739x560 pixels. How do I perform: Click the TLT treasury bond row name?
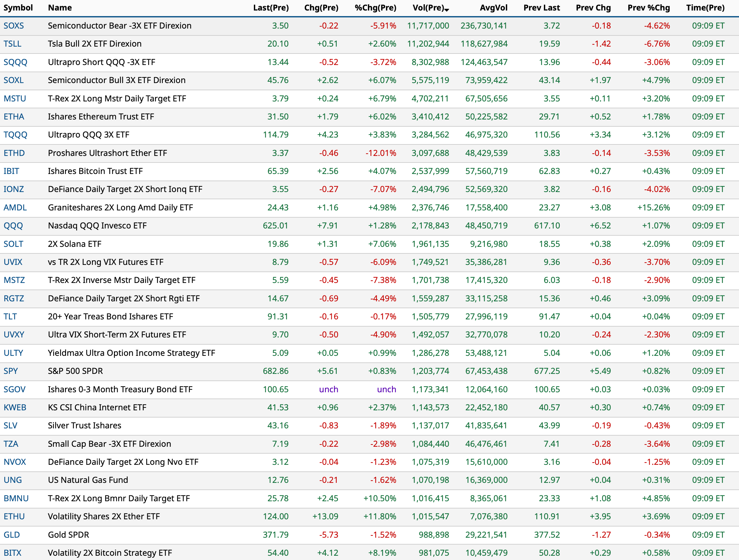110,316
